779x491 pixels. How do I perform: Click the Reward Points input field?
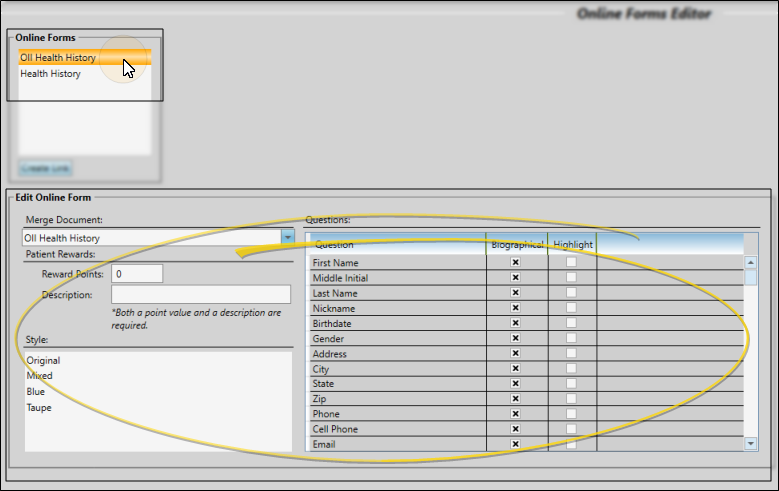tap(138, 274)
